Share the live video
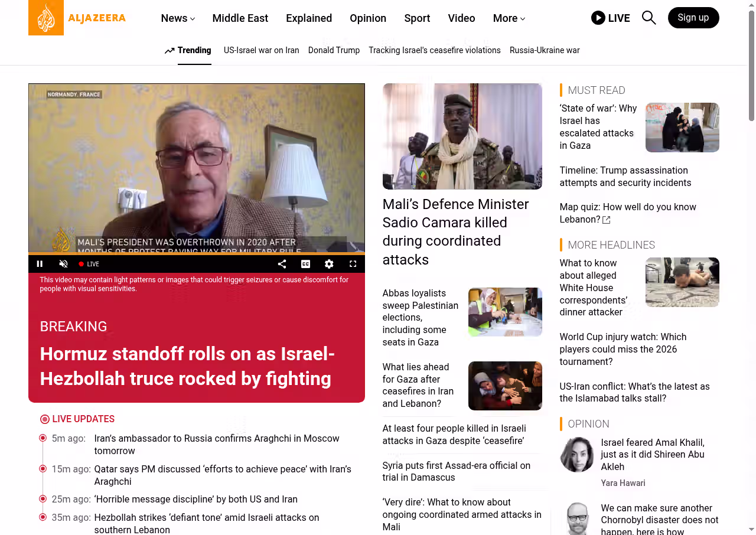 pos(282,264)
